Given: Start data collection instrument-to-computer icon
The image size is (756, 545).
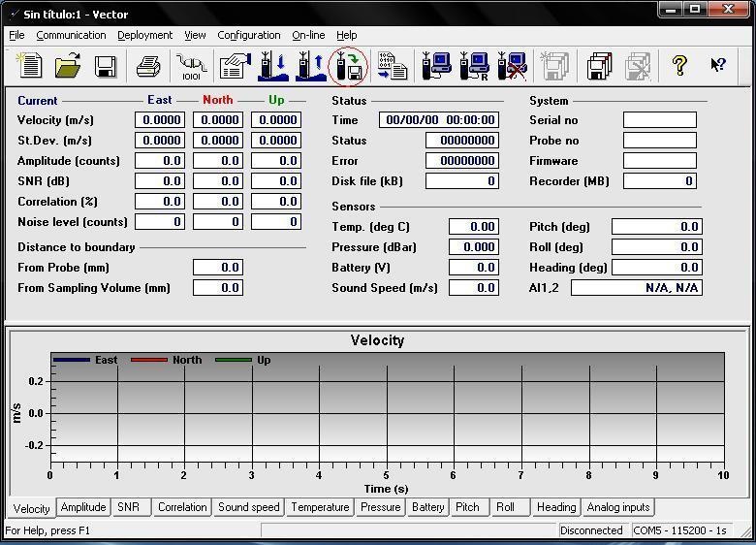Looking at the screenshot, I should pyautogui.click(x=436, y=66).
